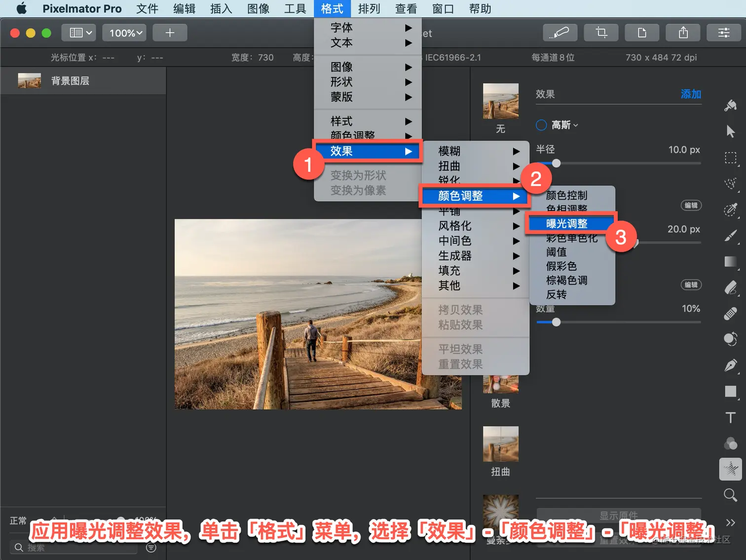Select the Rectangle Shape tool
Image resolution: width=746 pixels, height=560 pixels.
tap(731, 391)
